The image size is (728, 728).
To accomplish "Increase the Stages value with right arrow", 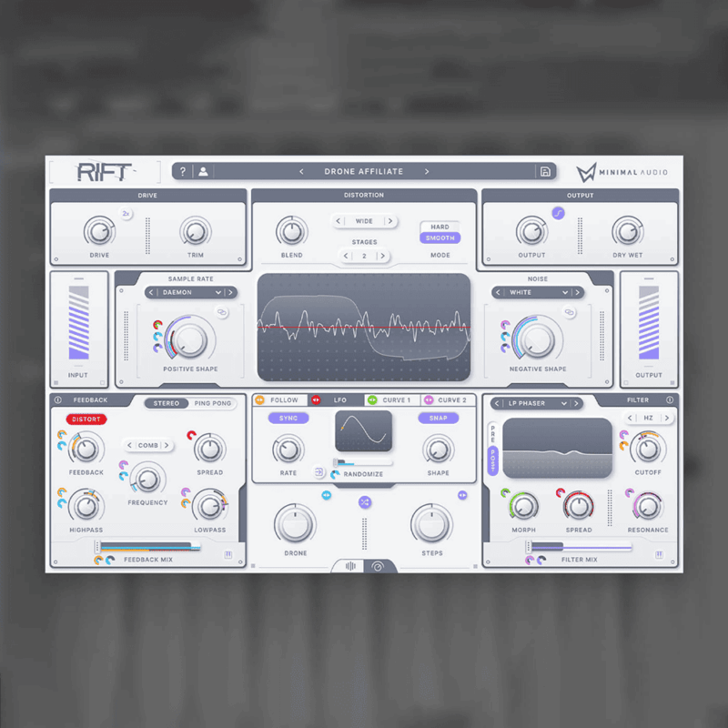I will pos(382,256).
